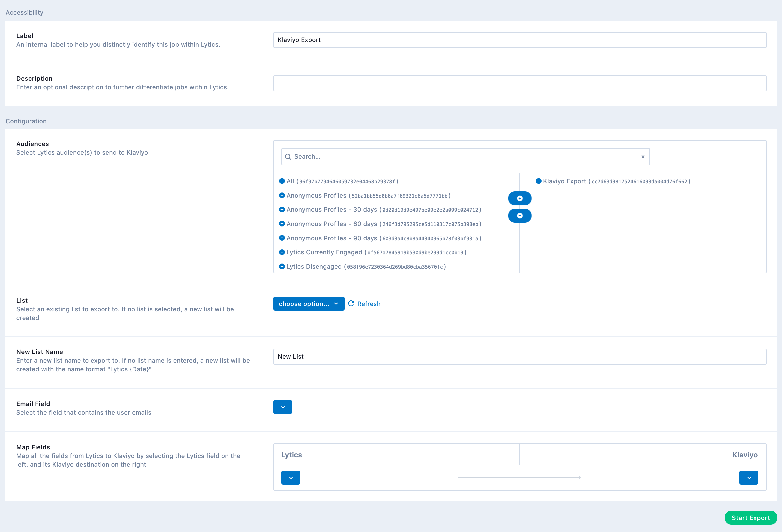782x532 pixels.
Task: Open the Lytics field mapping dropdown
Action: pyautogui.click(x=290, y=477)
